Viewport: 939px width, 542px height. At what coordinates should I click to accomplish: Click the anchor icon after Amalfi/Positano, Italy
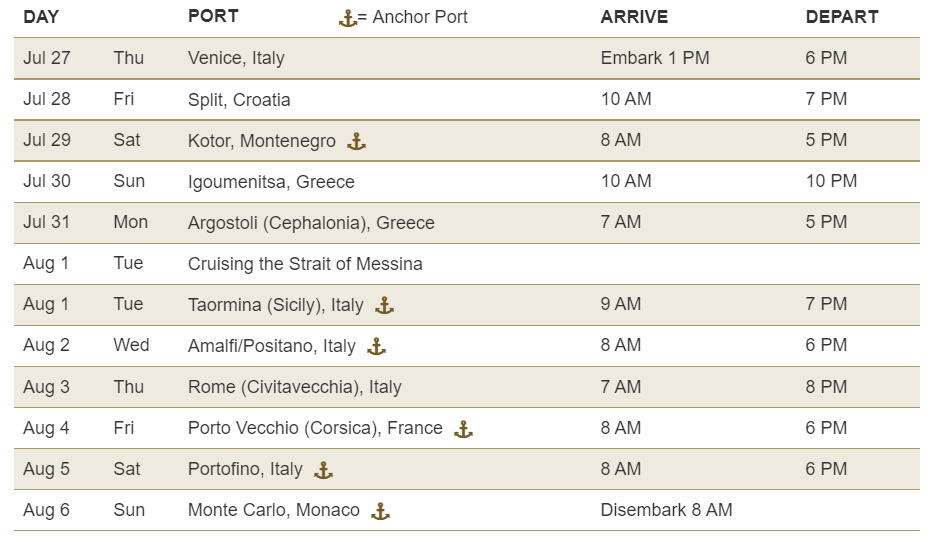(376, 347)
